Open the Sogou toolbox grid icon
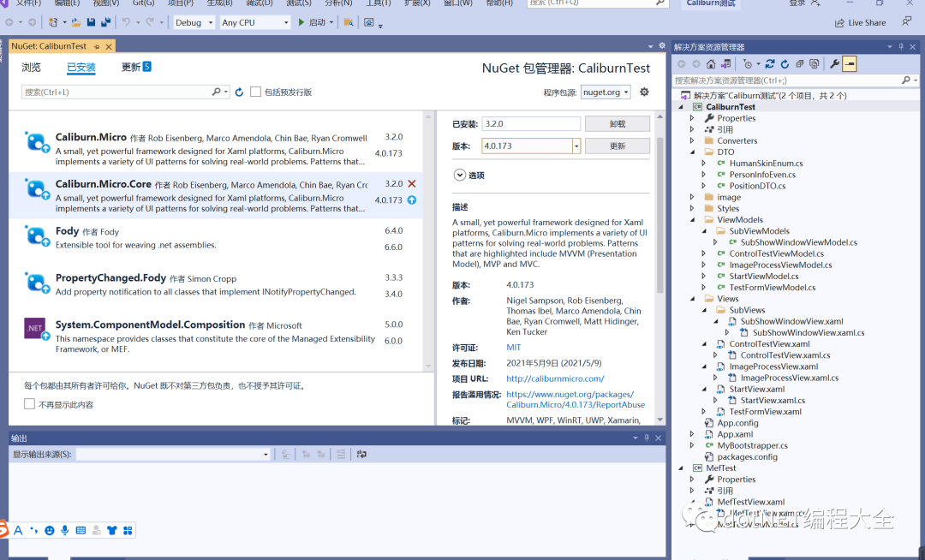 pos(128,531)
